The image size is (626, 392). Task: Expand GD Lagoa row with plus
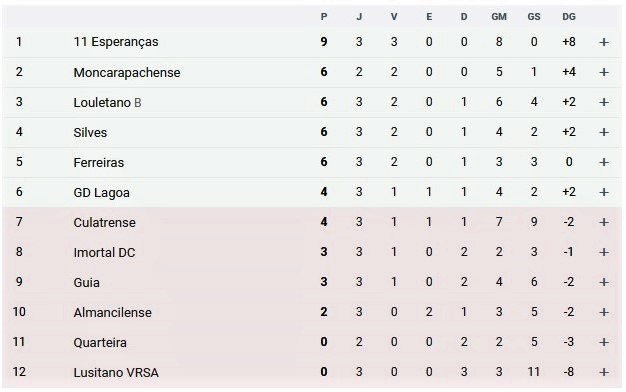(604, 192)
